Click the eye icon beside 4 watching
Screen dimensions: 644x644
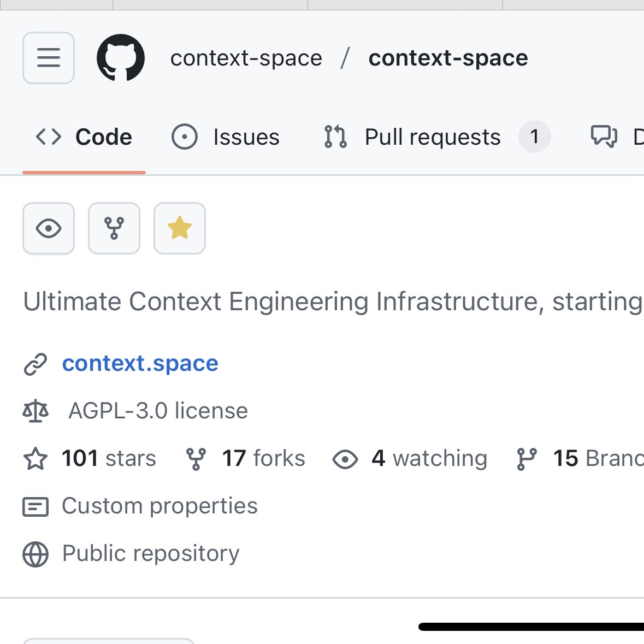345,459
